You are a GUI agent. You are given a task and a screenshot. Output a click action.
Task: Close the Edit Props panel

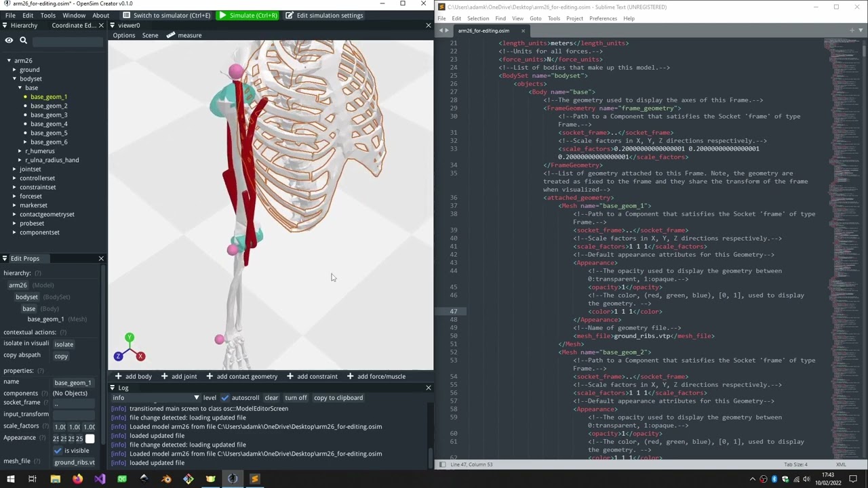(101, 258)
